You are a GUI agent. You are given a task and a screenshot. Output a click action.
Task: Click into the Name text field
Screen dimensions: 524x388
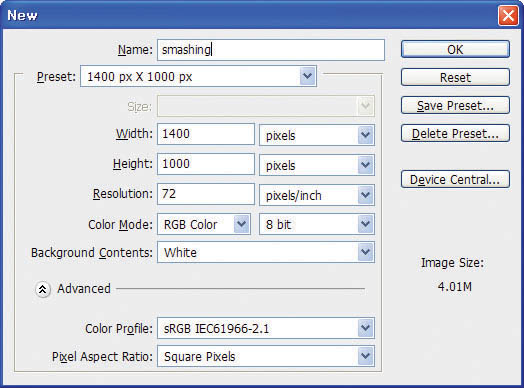pos(271,50)
